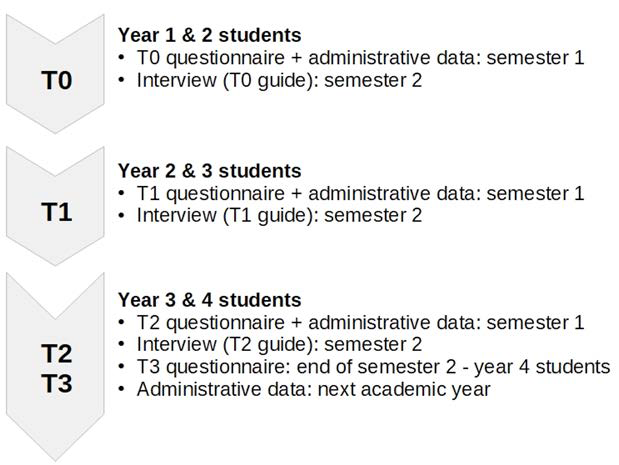Click the T1 chevron label
This screenshot has width=619, height=465.
point(56,213)
